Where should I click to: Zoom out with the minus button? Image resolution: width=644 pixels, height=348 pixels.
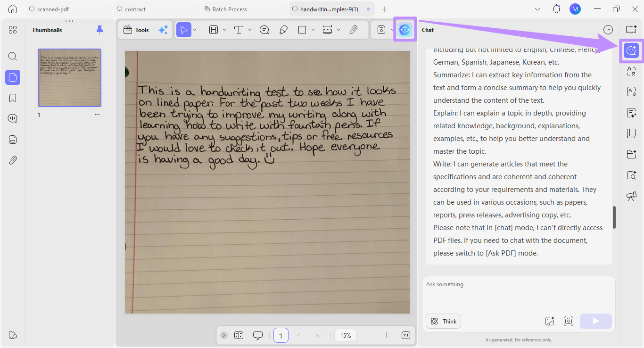(x=368, y=335)
